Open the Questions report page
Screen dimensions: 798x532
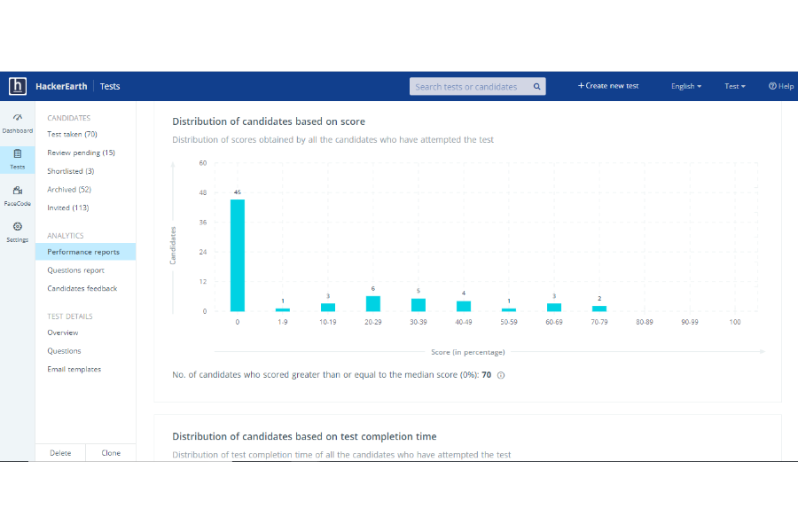tap(75, 270)
